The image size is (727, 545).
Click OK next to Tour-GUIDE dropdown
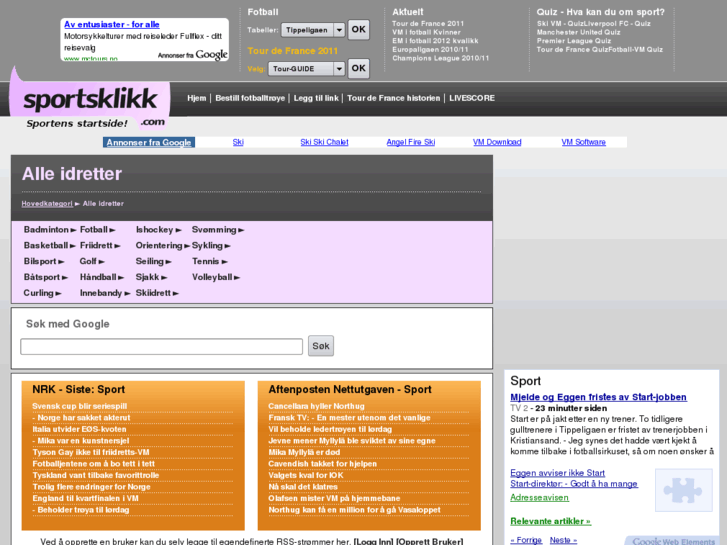[358, 69]
